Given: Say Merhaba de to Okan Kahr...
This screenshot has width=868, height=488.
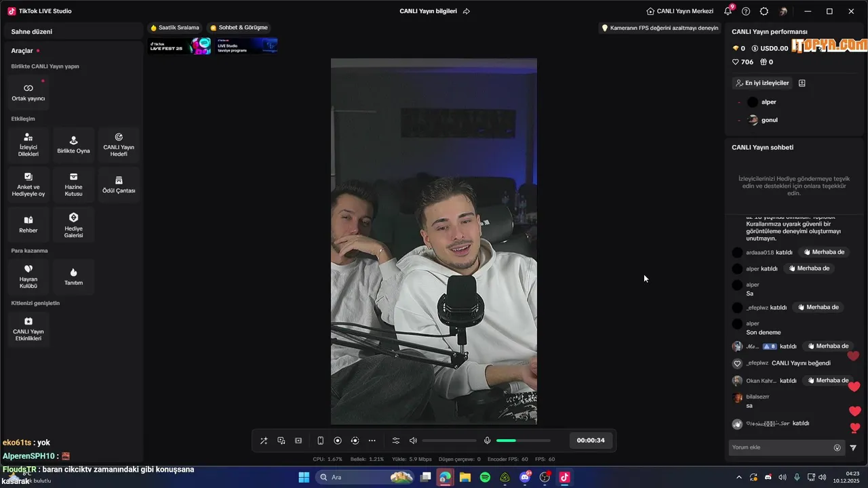Looking at the screenshot, I should (826, 380).
